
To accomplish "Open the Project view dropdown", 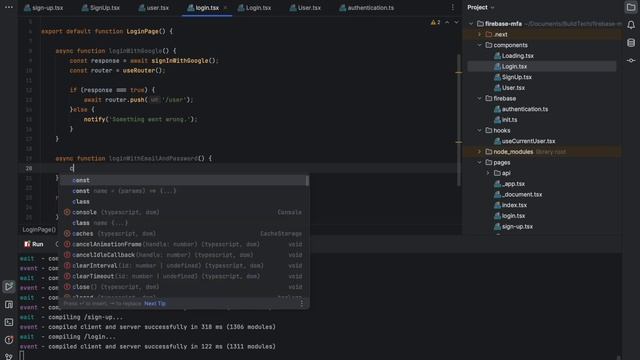I will click(x=481, y=7).
